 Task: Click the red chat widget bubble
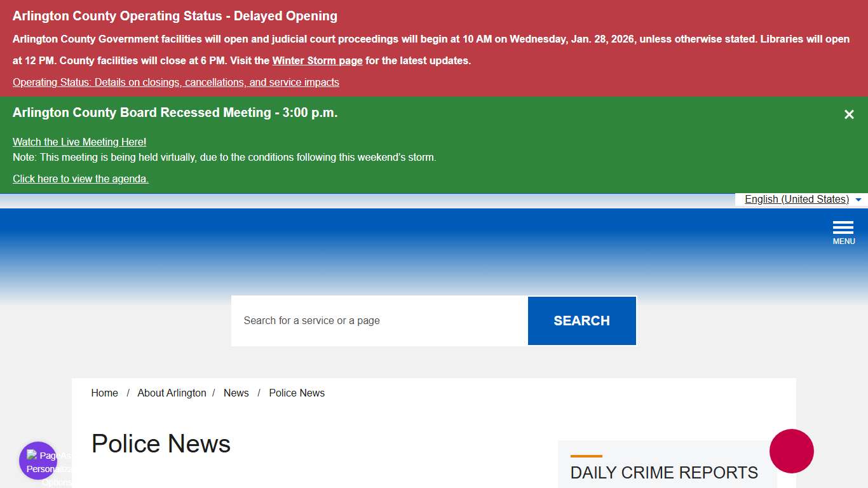(x=791, y=451)
